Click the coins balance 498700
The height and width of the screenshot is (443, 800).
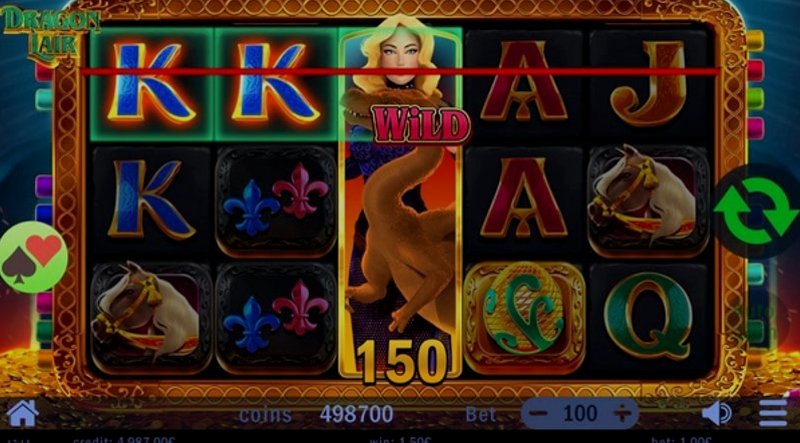pyautogui.click(x=356, y=414)
